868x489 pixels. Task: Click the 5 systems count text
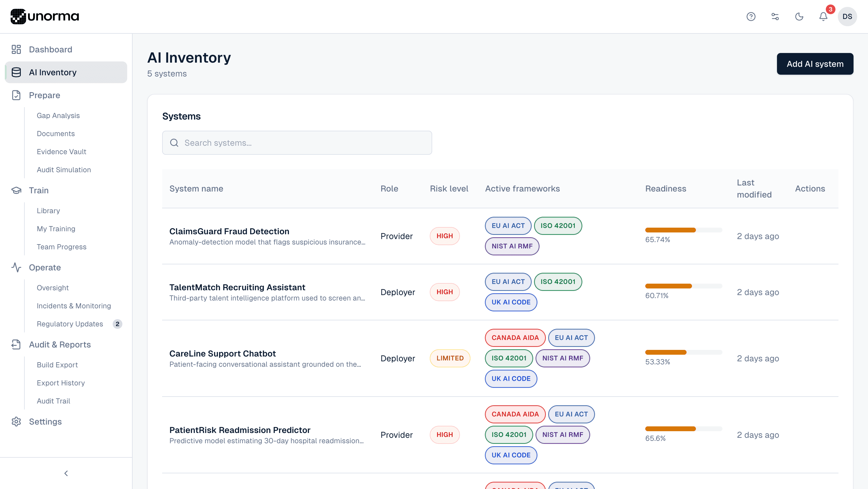coord(167,74)
